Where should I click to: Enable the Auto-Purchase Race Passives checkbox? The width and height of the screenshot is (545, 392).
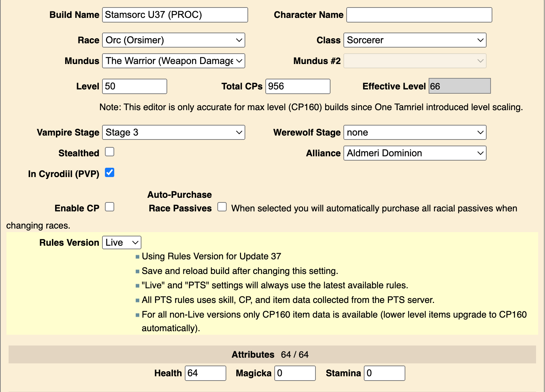[x=222, y=207]
